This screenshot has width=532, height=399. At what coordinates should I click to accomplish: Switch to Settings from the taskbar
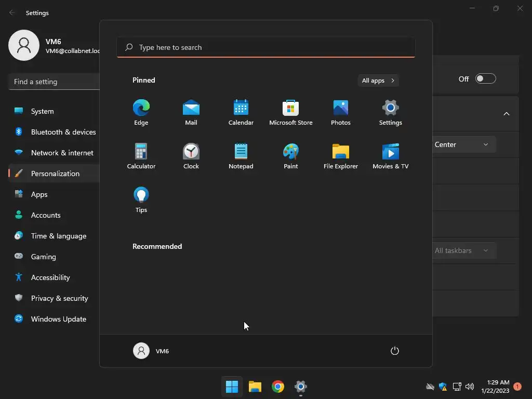pos(301,387)
